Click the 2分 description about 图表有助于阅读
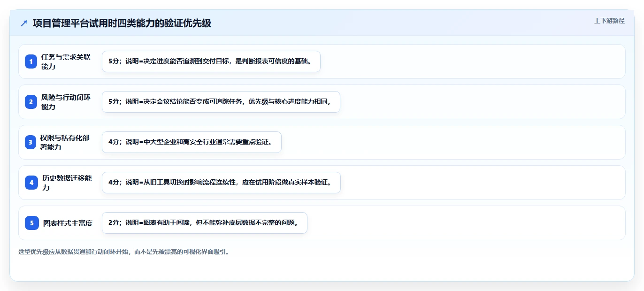The image size is (644, 291). [x=205, y=223]
